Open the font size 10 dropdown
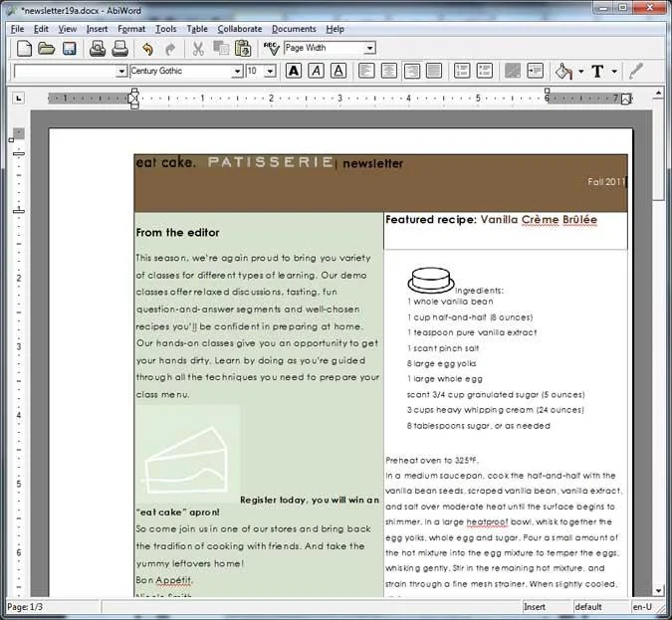The image size is (672, 620). click(270, 71)
